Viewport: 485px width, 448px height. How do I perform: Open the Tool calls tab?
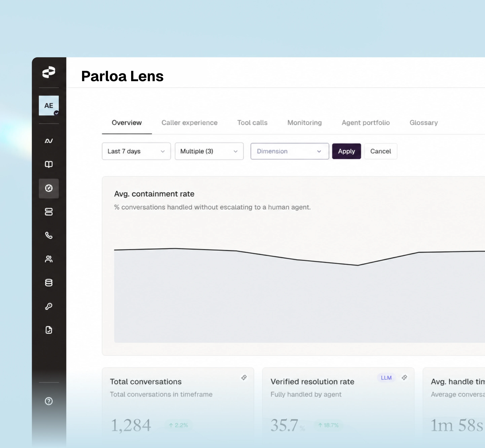point(252,123)
